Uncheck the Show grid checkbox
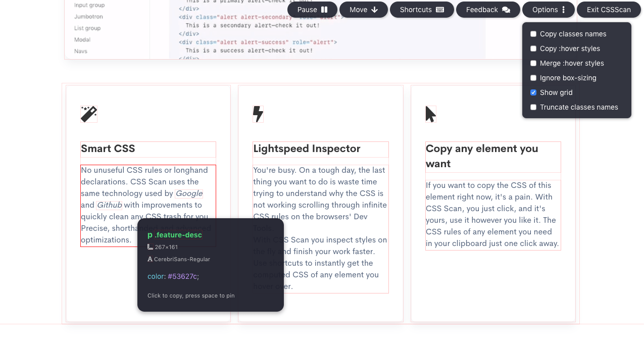Image resolution: width=644 pixels, height=344 pixels. 533,92
